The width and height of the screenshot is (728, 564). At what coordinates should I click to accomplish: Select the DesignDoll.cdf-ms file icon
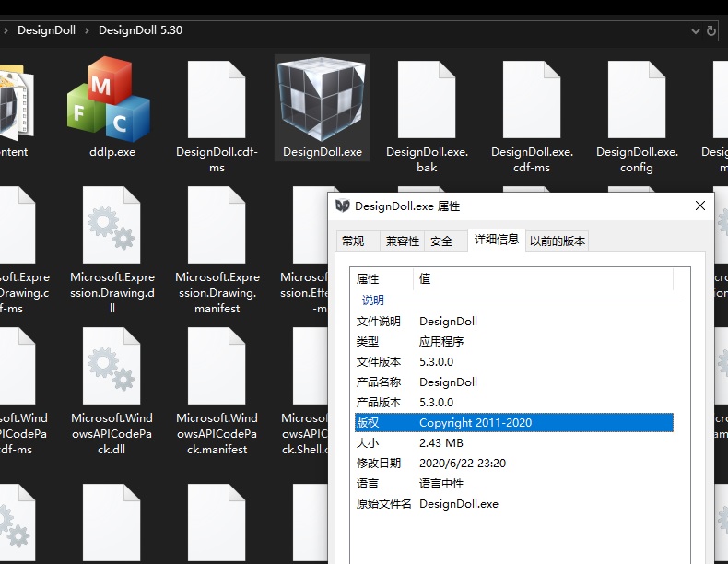217,100
